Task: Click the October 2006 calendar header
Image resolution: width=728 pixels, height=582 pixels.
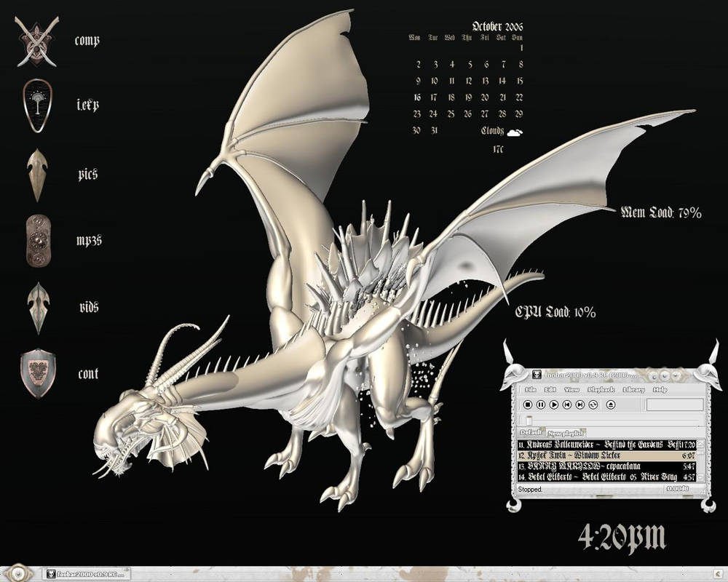Action: click(497, 26)
